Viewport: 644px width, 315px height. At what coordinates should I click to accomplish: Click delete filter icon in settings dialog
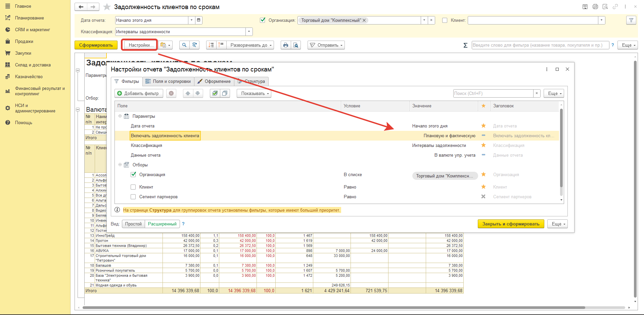pyautogui.click(x=171, y=93)
